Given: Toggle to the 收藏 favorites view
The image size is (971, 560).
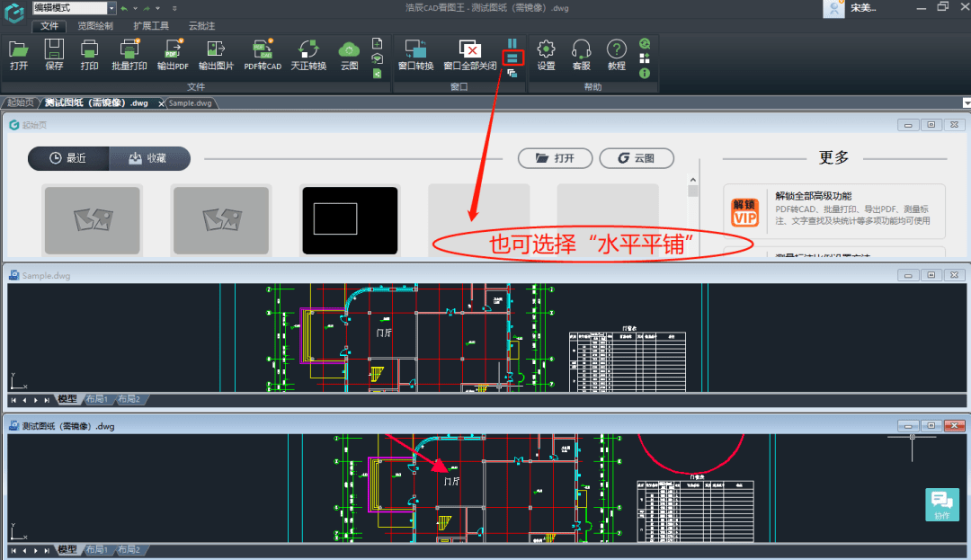Looking at the screenshot, I should coord(148,158).
